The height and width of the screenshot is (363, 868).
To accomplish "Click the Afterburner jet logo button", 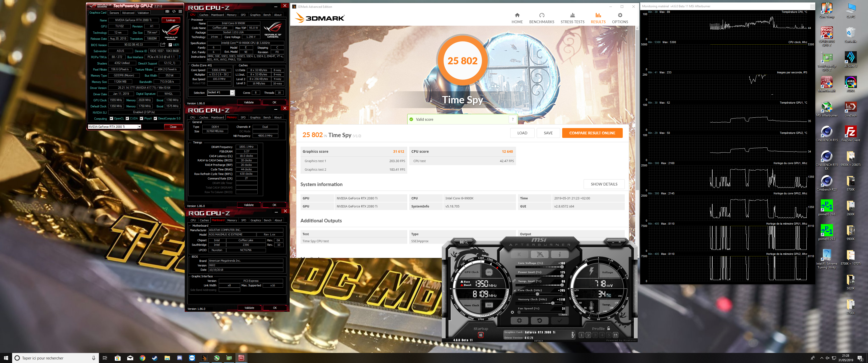I will 539,254.
